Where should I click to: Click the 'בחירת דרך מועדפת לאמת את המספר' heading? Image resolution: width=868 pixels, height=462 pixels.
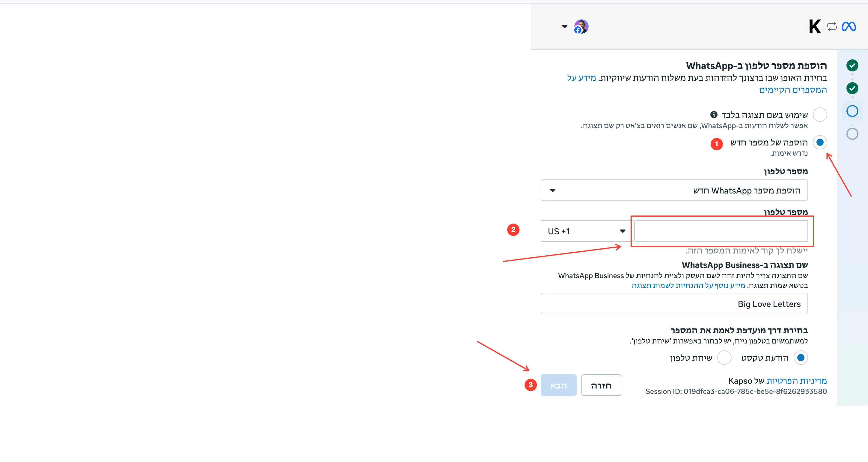click(x=739, y=330)
